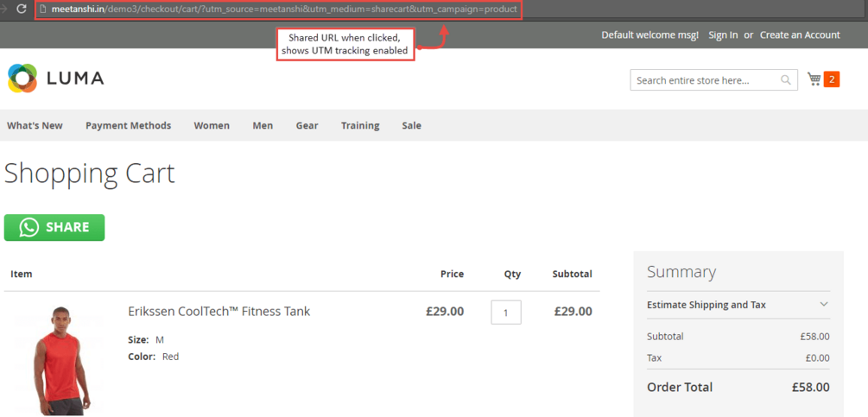Open Erikssen CoolTech Fitness Tank product link

click(219, 312)
